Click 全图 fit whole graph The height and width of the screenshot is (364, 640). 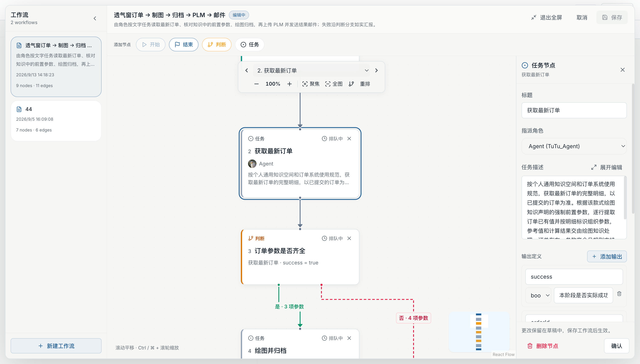tap(334, 84)
